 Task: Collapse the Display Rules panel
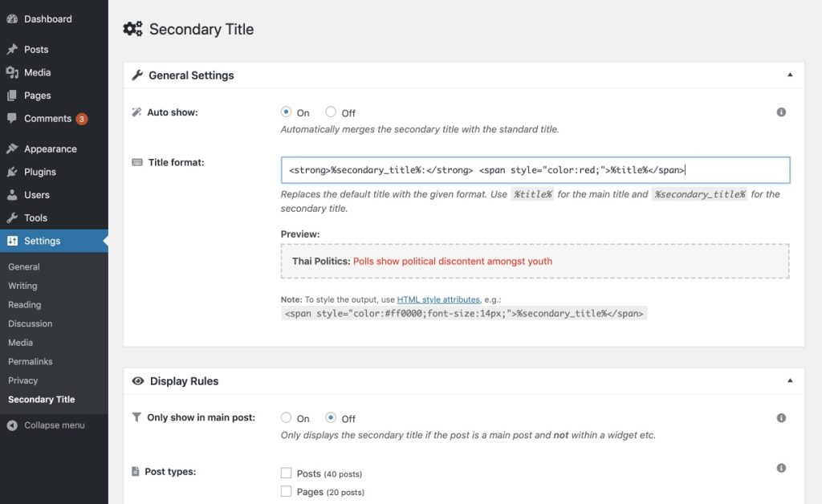pyautogui.click(x=790, y=380)
